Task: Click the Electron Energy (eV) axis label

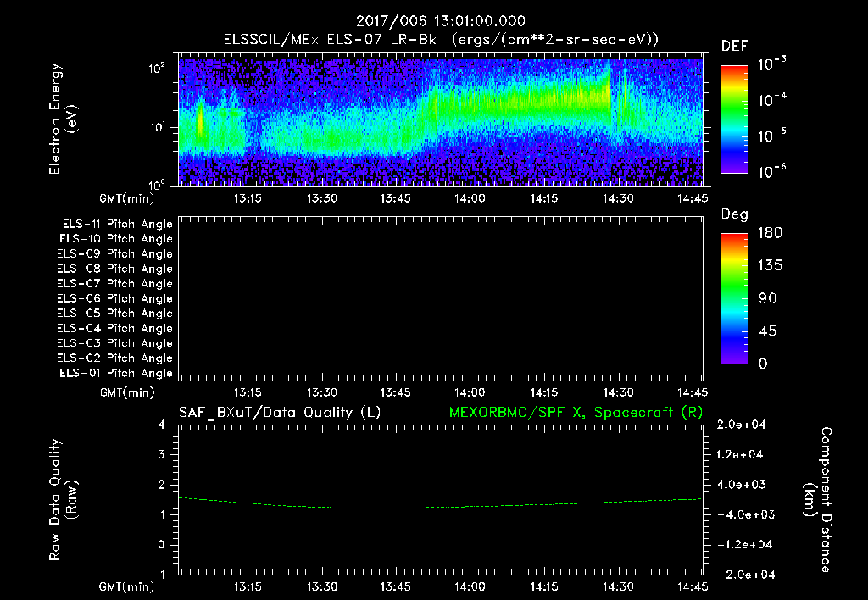Action: 63,119
